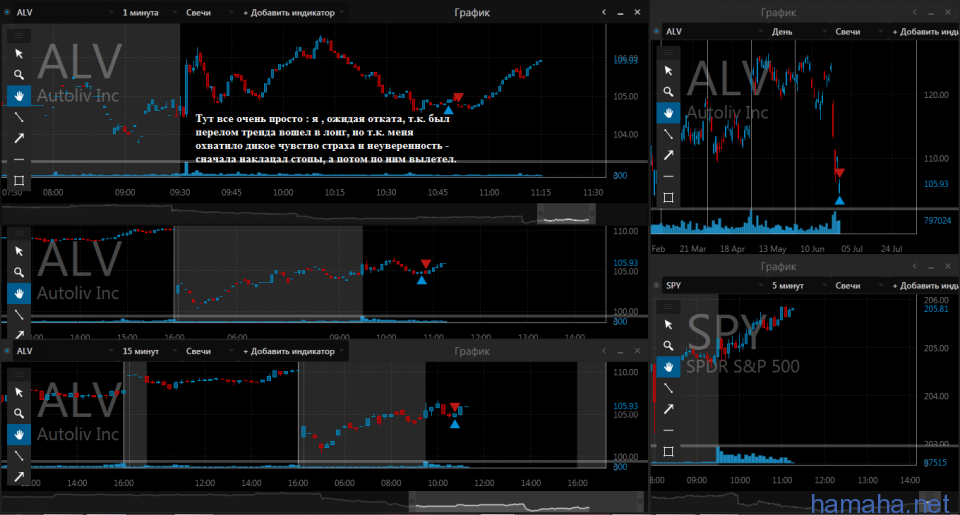The width and height of the screenshot is (960, 515).
Task: Choose the rectangle tool in ALV 1-minute chart
Action: coord(19,181)
